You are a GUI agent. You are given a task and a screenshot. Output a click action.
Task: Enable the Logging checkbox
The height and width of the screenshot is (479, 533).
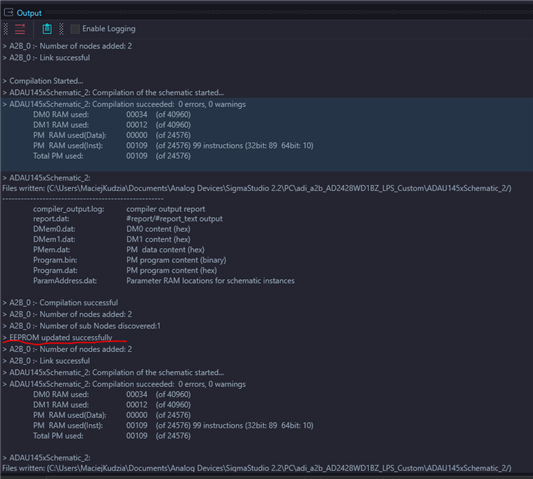coord(75,29)
